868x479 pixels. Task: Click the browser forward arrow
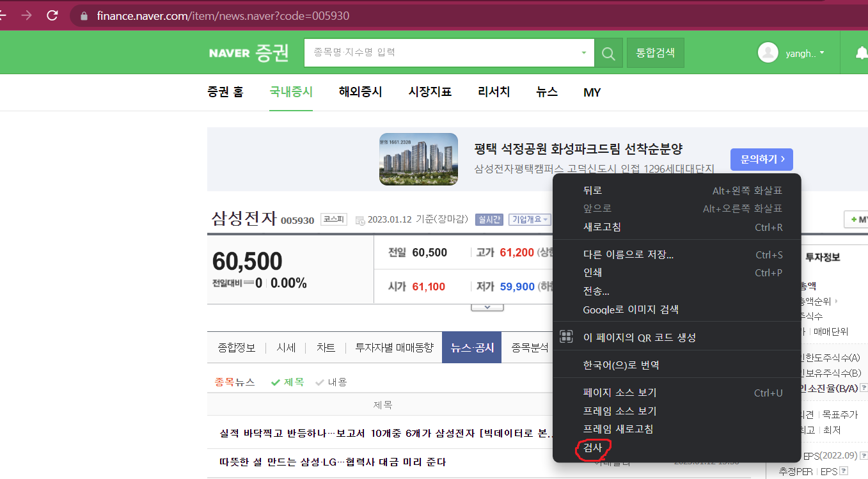tap(26, 15)
